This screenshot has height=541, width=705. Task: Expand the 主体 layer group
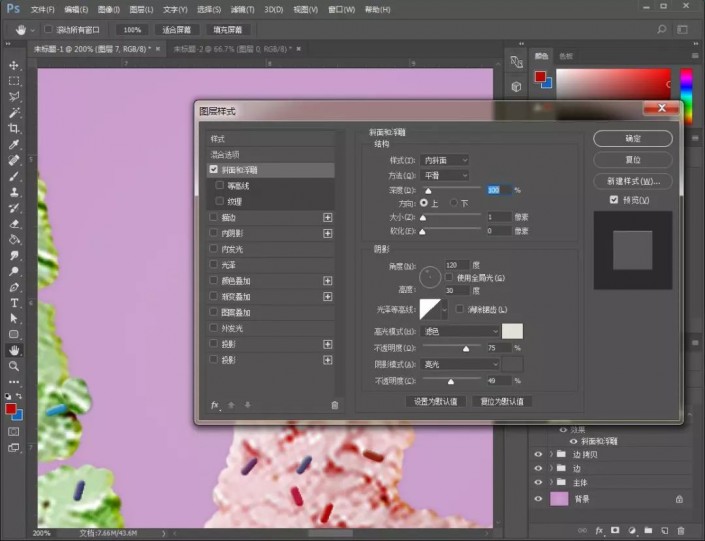pos(551,482)
